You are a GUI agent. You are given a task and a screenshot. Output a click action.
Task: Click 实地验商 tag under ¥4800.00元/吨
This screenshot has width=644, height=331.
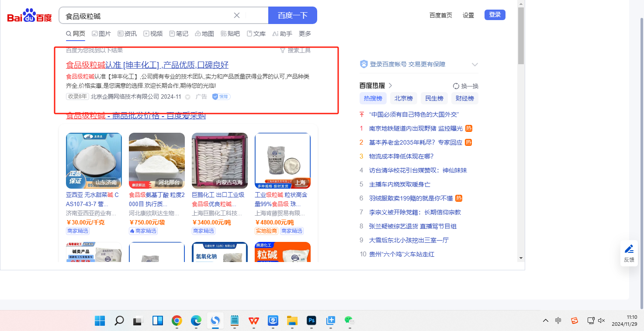pos(266,231)
